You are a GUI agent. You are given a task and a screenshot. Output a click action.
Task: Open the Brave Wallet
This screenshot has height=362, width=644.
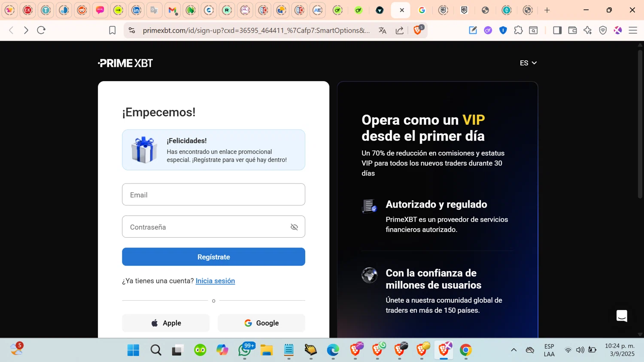tap(572, 30)
